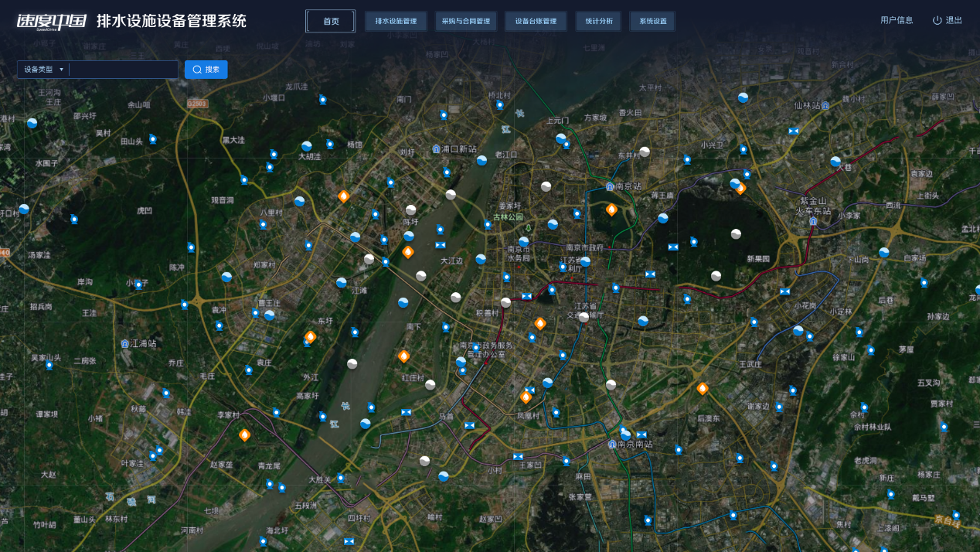Open the 统计分析 page
This screenshot has width=980, height=552.
click(598, 21)
